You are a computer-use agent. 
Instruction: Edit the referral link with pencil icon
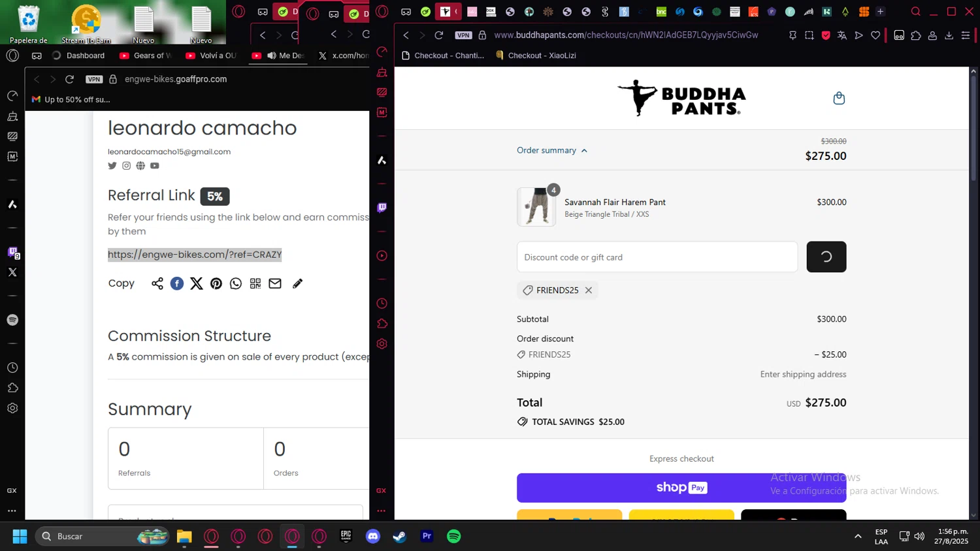click(298, 283)
